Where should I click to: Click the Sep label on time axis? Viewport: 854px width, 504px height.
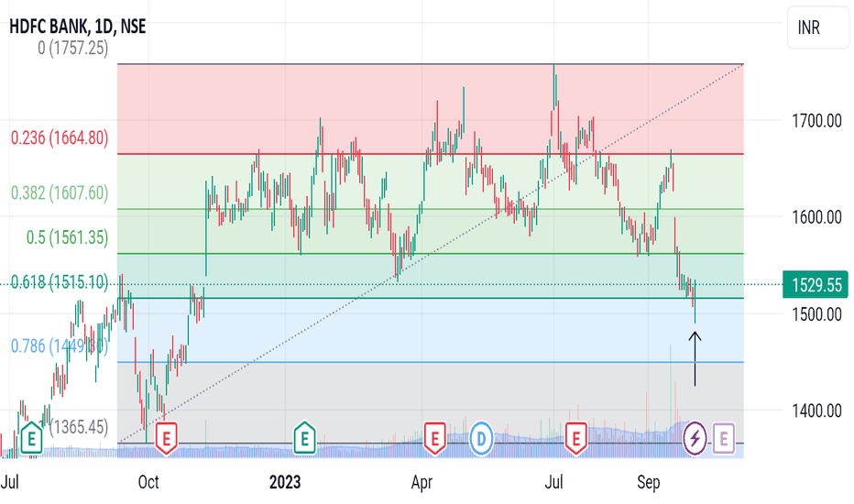click(648, 482)
